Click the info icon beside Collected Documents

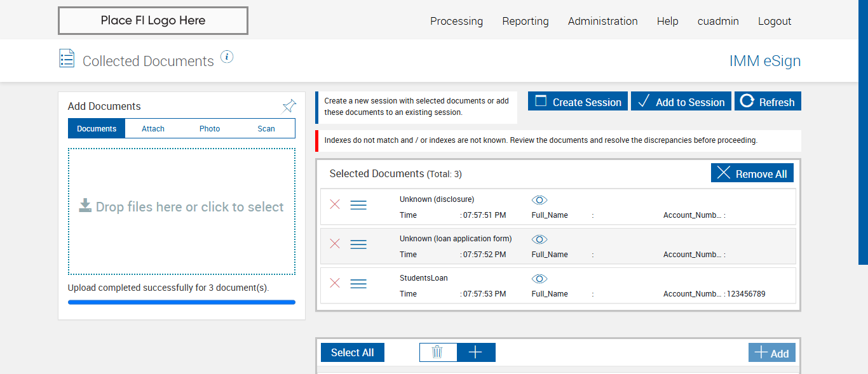click(x=227, y=57)
